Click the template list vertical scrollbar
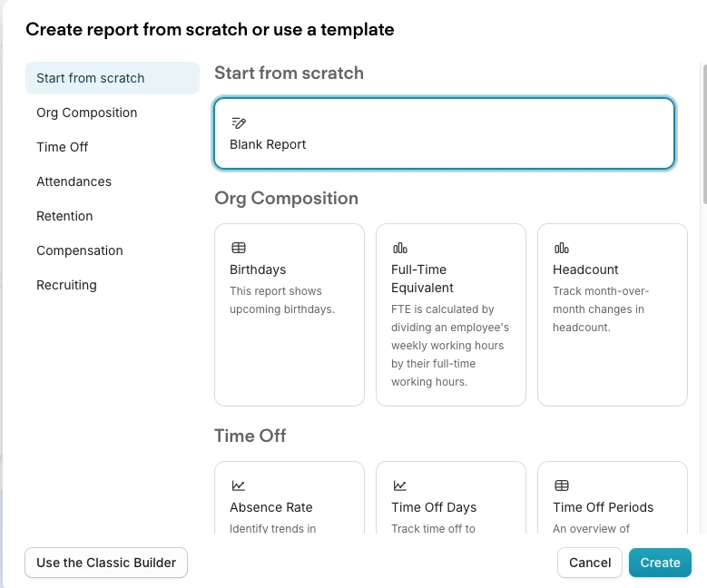This screenshot has width=707, height=588. click(x=705, y=134)
